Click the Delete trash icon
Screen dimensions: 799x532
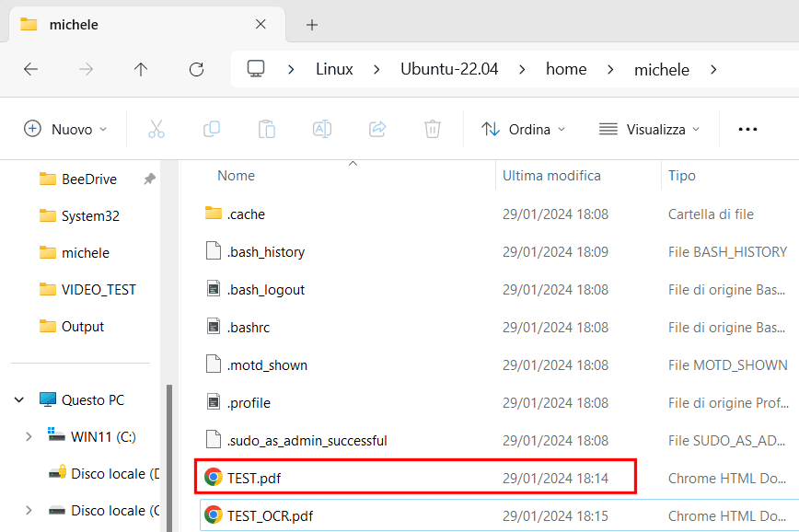point(433,129)
